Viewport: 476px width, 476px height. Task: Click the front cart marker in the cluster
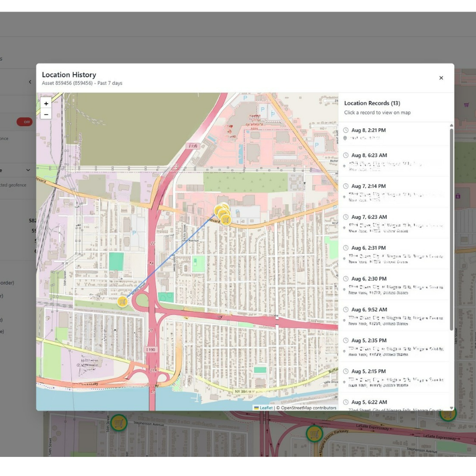pos(225,219)
